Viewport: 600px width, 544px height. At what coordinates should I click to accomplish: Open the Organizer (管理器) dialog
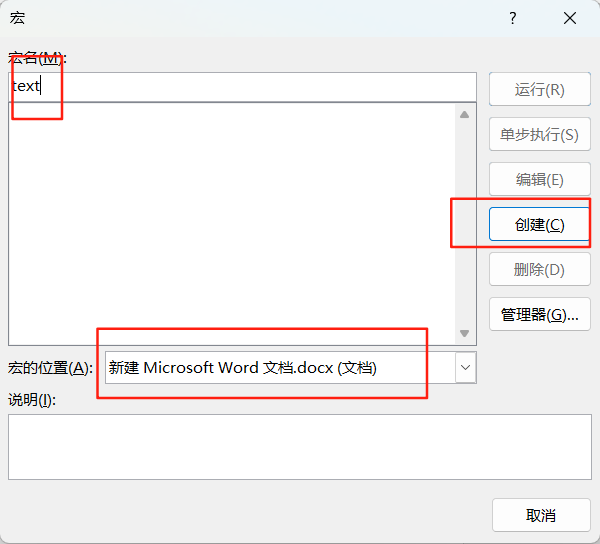pos(540,314)
